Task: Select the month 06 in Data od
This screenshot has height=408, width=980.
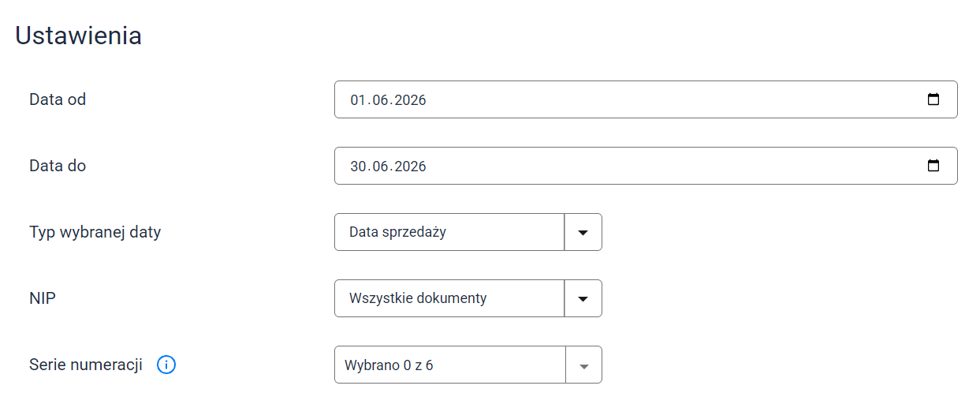Action: (382, 100)
